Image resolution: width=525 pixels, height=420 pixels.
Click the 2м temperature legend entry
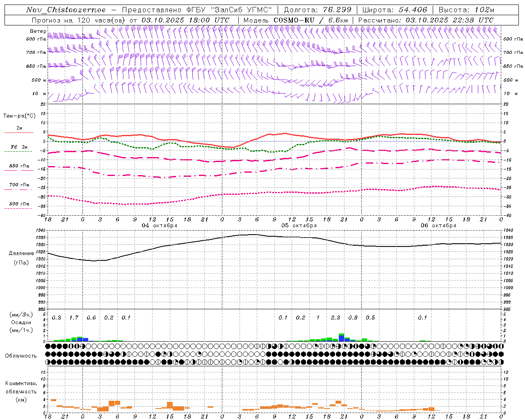(19, 128)
